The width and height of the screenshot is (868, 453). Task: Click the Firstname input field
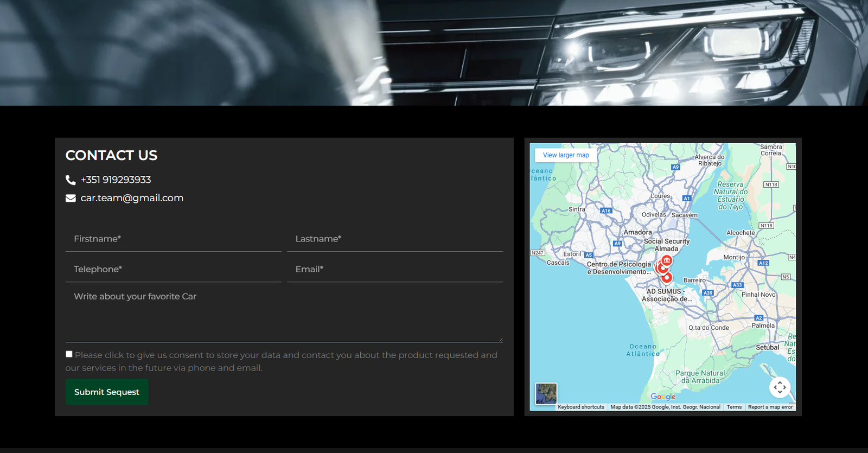coord(174,239)
